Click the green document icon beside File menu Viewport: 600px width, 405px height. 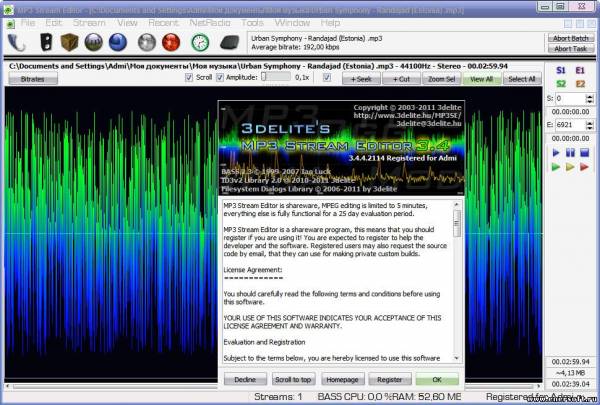[x=10, y=24]
